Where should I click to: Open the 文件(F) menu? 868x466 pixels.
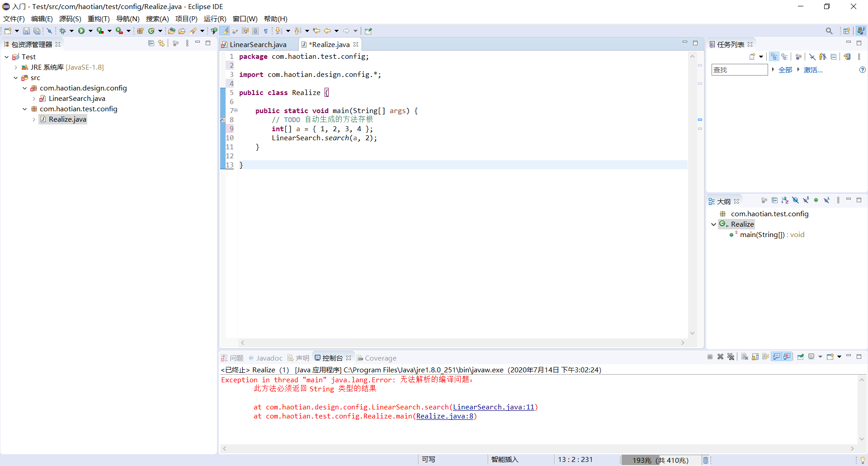pyautogui.click(x=14, y=19)
